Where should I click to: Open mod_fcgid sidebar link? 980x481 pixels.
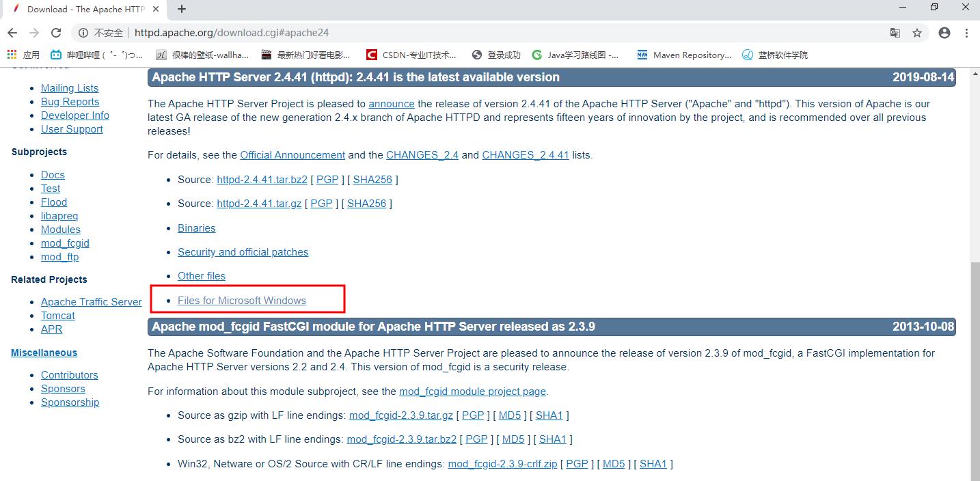tap(65, 243)
